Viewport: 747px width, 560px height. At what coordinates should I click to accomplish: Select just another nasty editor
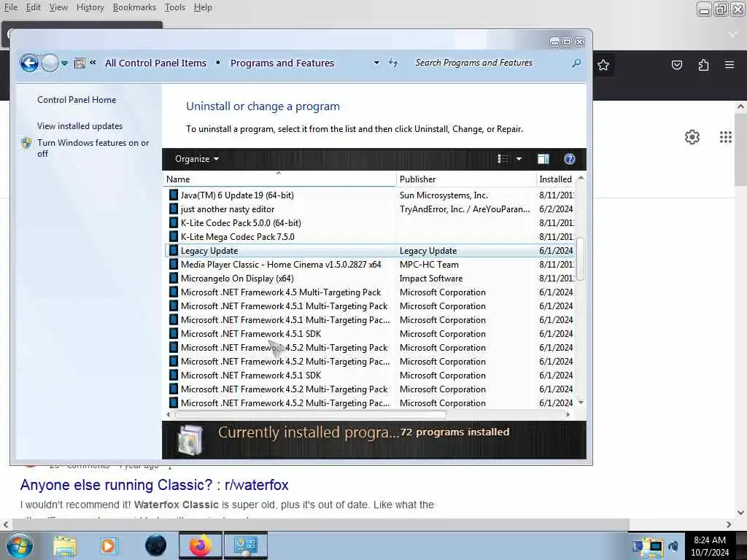click(x=228, y=209)
